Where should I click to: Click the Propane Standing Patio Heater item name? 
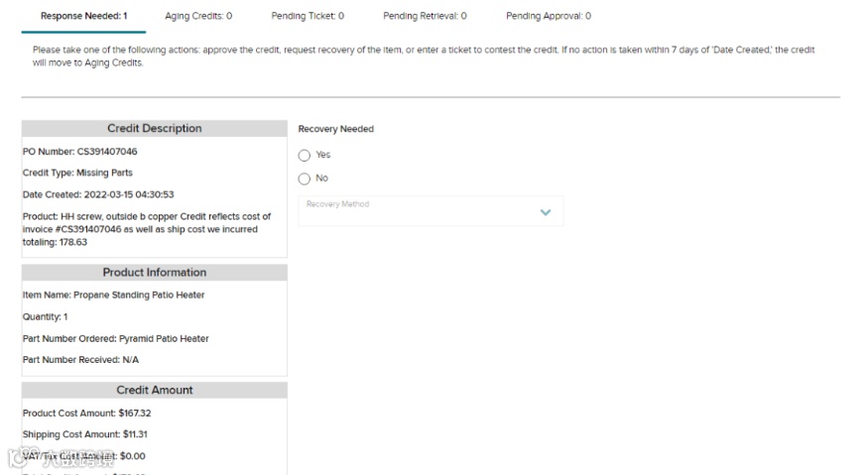[114, 296]
